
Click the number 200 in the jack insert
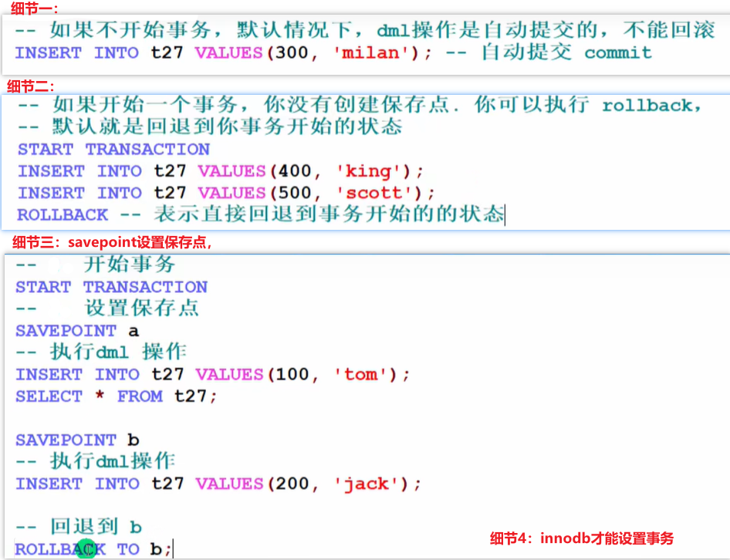[x=292, y=484]
